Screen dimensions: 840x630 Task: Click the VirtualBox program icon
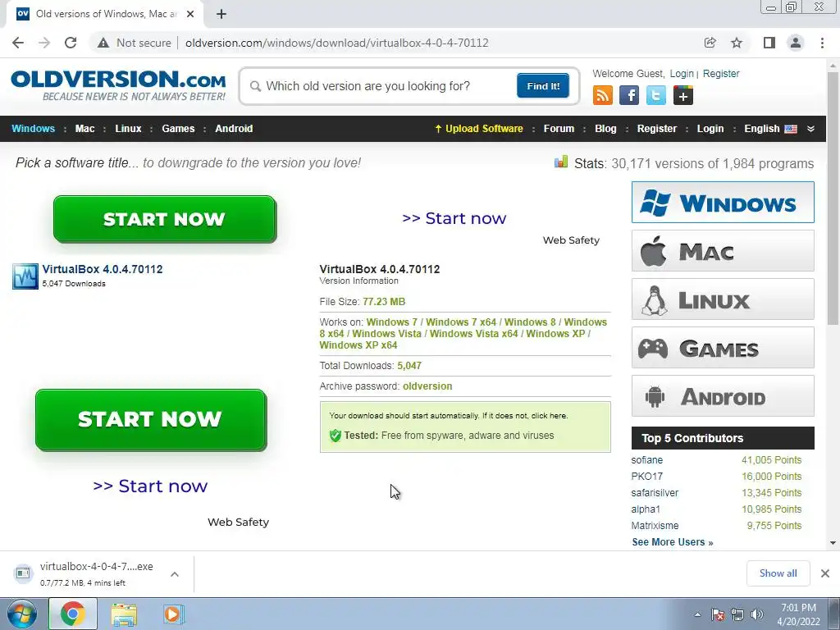pos(25,276)
